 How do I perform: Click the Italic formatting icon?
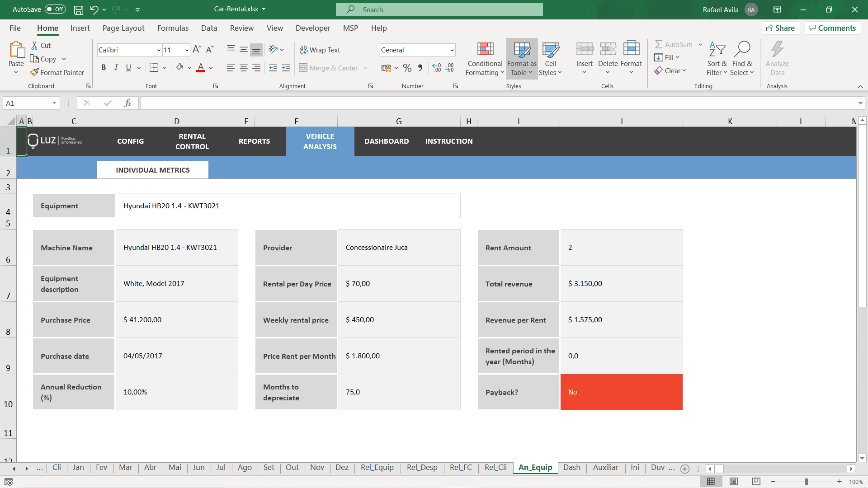(x=116, y=67)
